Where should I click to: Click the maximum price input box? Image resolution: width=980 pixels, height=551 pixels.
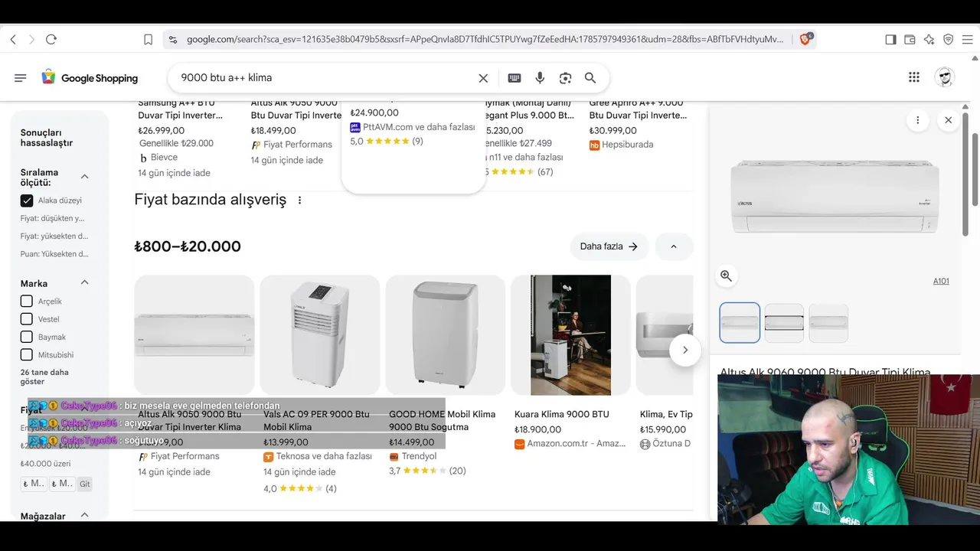62,484
